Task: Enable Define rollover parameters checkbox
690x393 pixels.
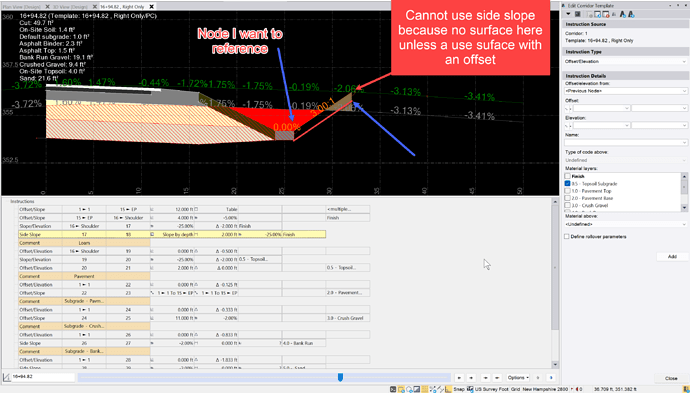Action: [567, 237]
